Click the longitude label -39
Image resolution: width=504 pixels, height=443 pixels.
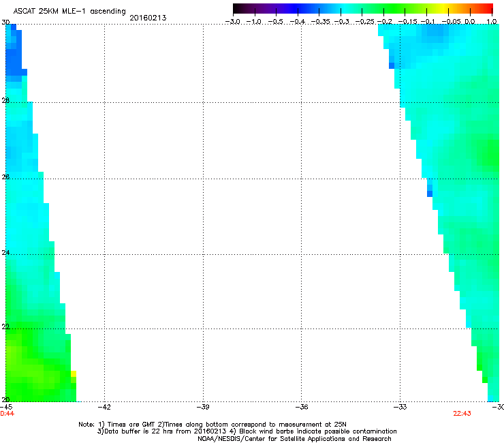(203, 407)
